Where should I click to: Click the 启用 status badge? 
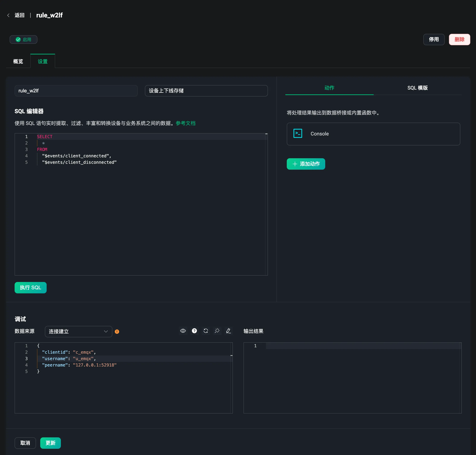click(23, 40)
